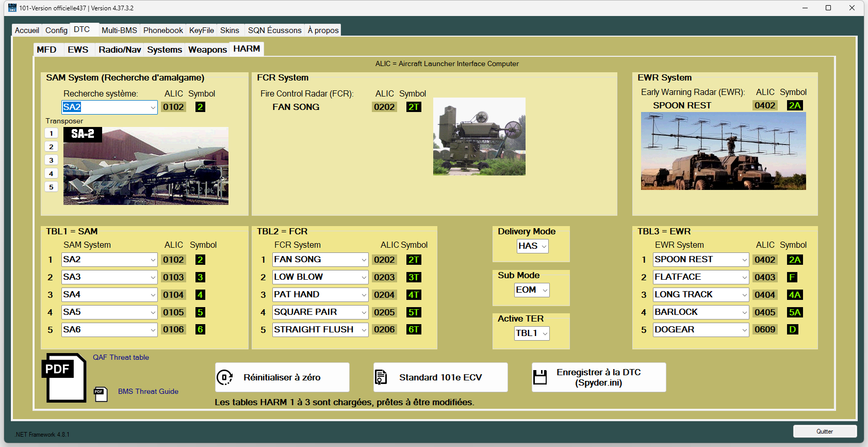868x447 pixels.
Task: Open the Multi-BMS tab
Action: coord(119,30)
